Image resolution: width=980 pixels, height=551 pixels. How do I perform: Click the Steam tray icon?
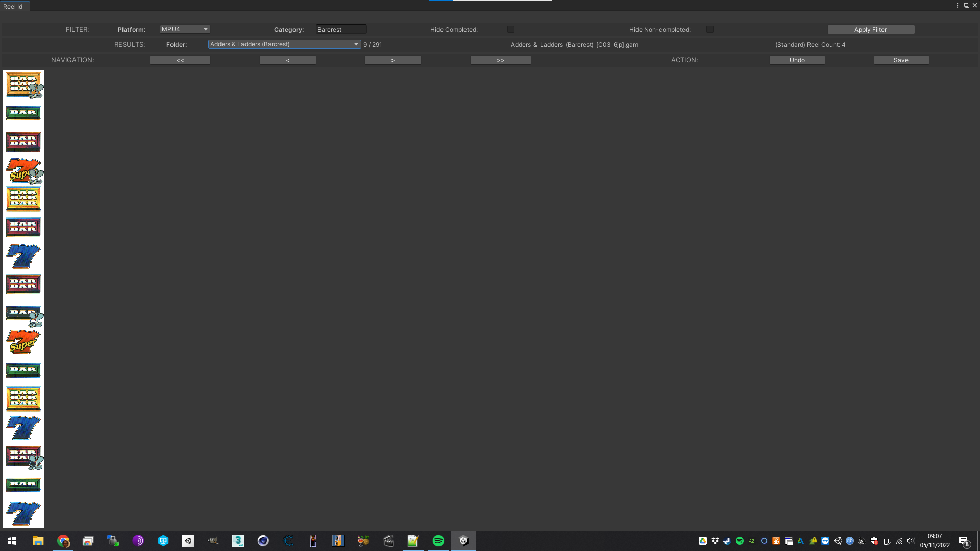(727, 541)
